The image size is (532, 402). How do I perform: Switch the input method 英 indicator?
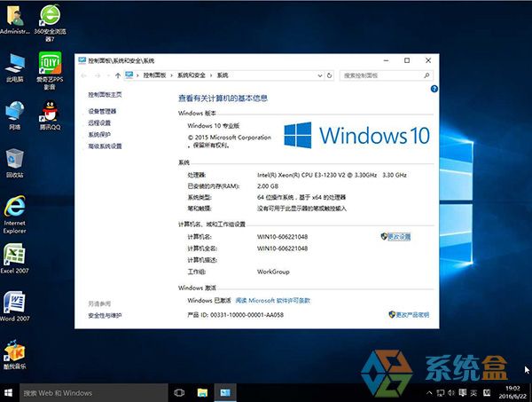pos(473,393)
